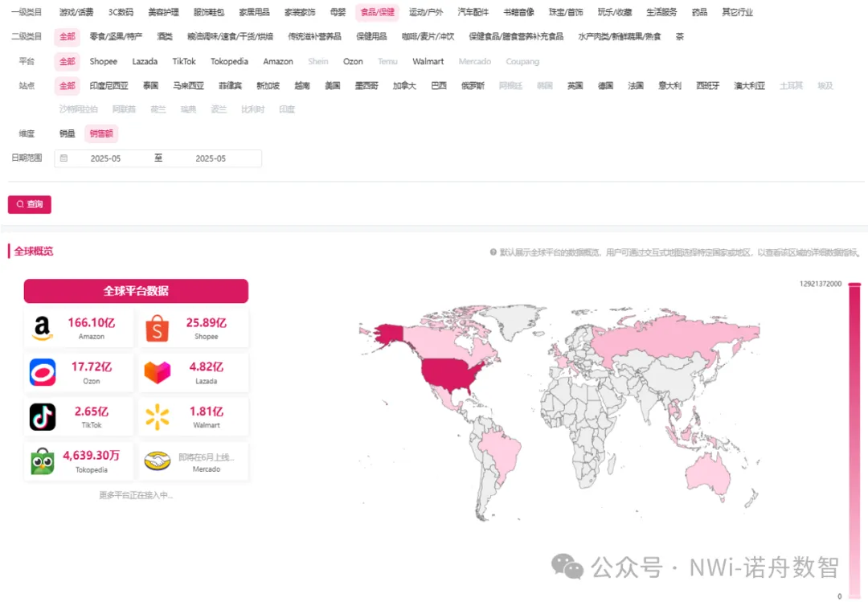The width and height of the screenshot is (868, 602).
Task: Click the 全球平台数据 header button
Action: (x=136, y=291)
